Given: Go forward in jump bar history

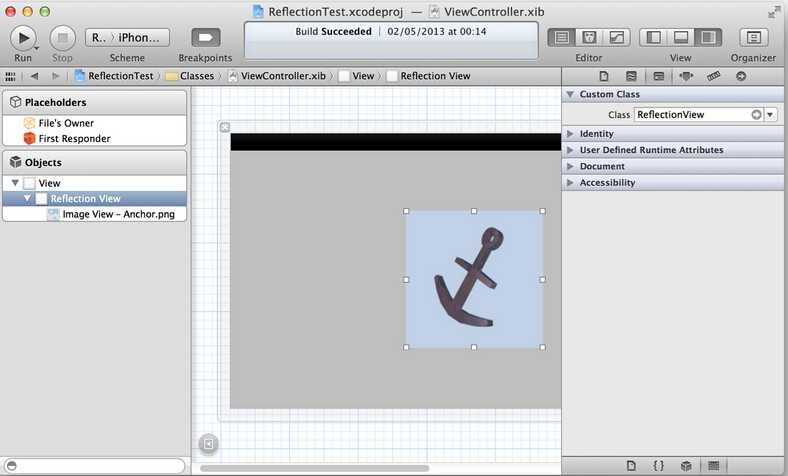Looking at the screenshot, I should [x=55, y=76].
